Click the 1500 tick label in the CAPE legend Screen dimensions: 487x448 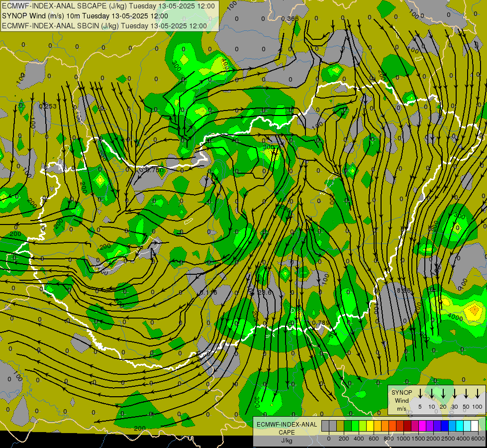pyautogui.click(x=418, y=439)
